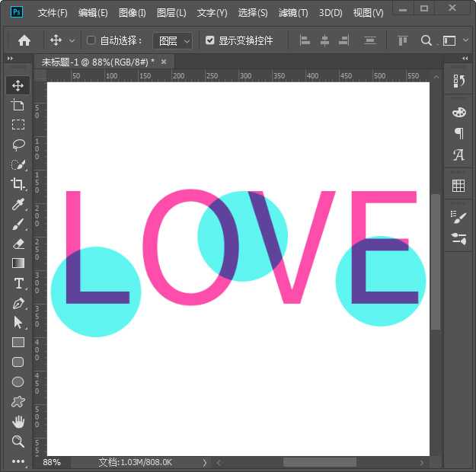Pick the Eraser tool
Viewport: 476px width, 472px height.
click(x=18, y=244)
